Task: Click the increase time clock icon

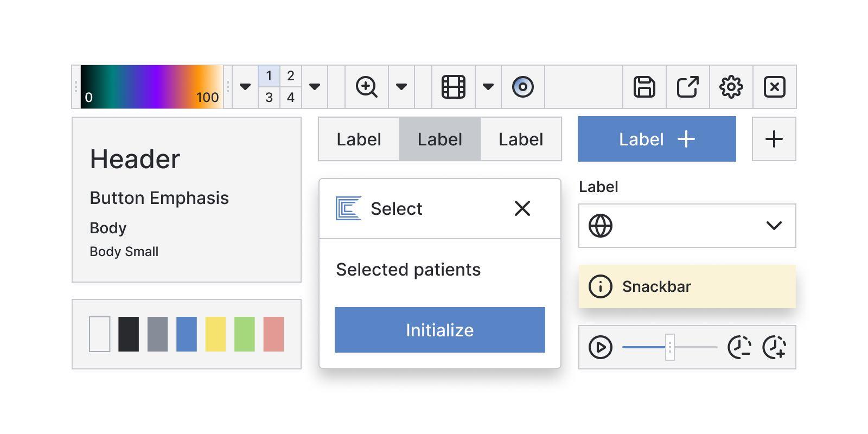Action: 774,347
